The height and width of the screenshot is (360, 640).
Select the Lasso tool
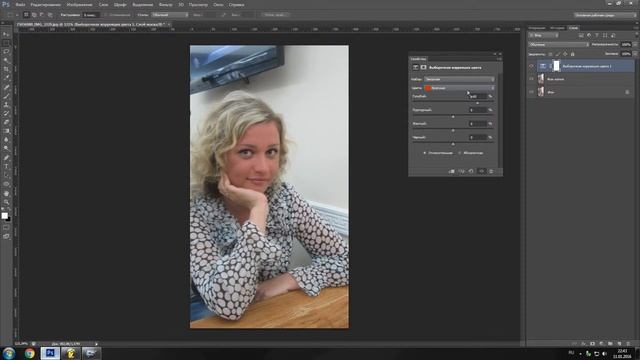(x=6, y=52)
